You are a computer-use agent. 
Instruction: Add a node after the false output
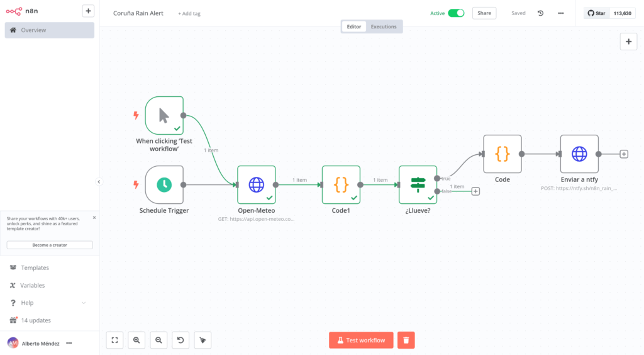(475, 191)
